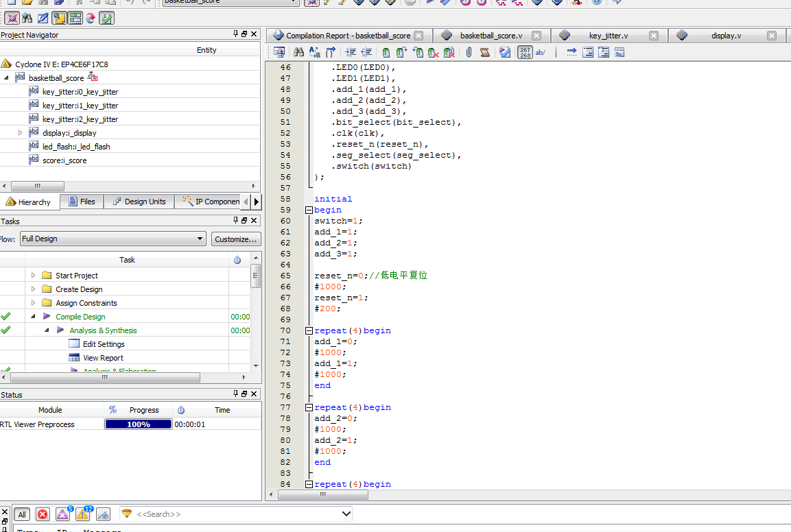This screenshot has width=791, height=532.
Task: Click Analyze Current File checkmark icon
Action: (x=504, y=52)
